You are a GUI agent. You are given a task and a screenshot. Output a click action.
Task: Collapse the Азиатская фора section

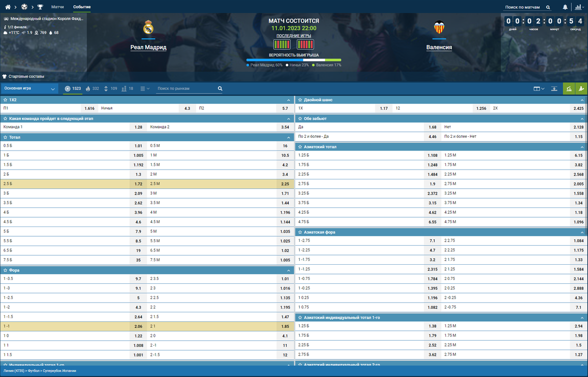(583, 232)
